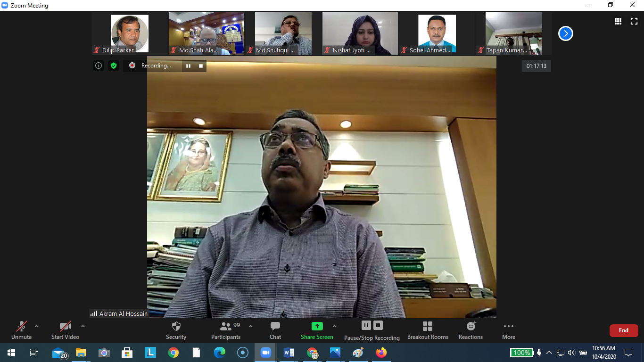
Task: Open Camera app from the taskbar
Action: tap(104, 353)
